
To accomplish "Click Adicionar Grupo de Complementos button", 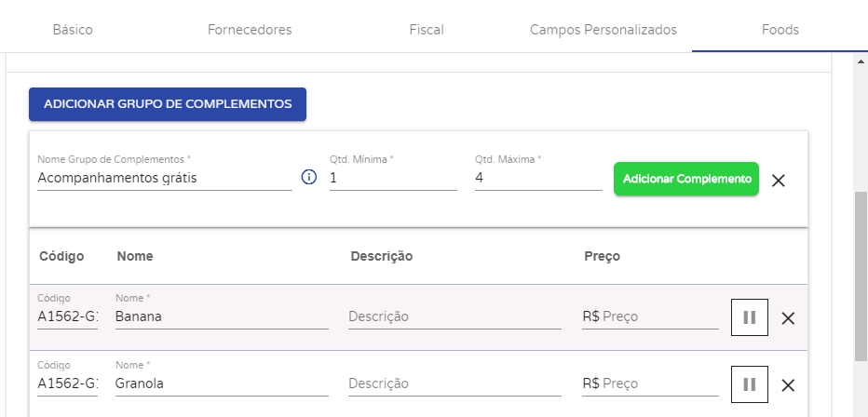I will click(x=168, y=104).
